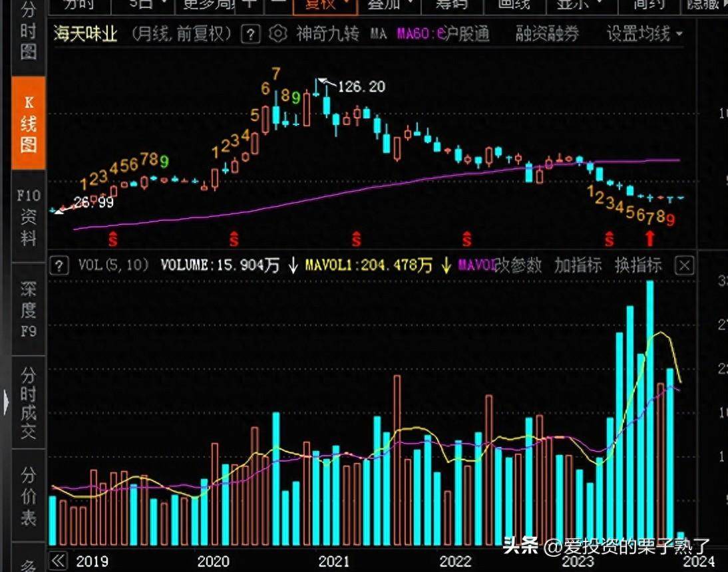This screenshot has width=728, height=572.
Task: Toggle the MA moving average label
Action: (379, 34)
